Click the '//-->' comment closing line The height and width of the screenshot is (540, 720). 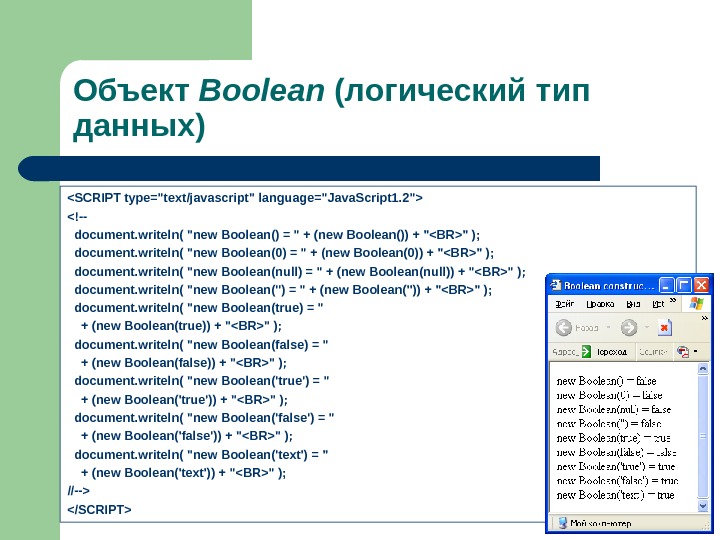tap(79, 491)
